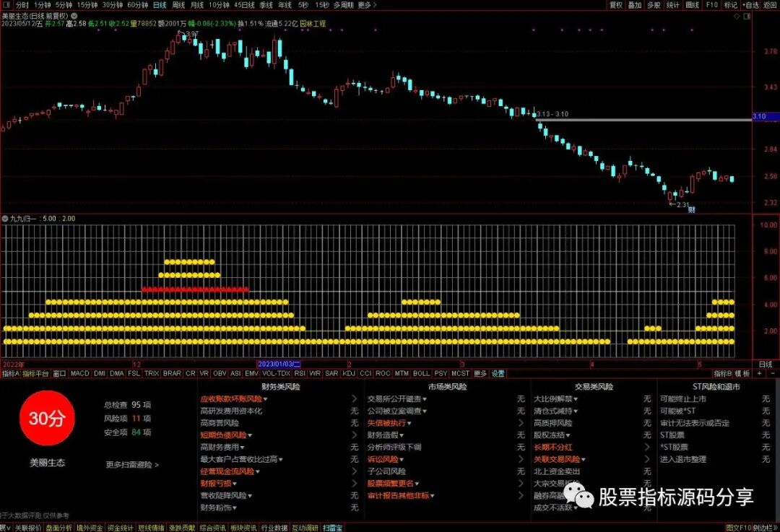This screenshot has width=780, height=532.
Task: Expand 短期负债风险 dropdown
Action: click(x=250, y=435)
